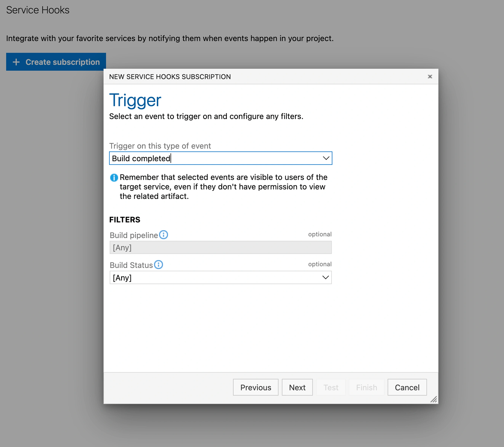The image size is (504, 447).
Task: Click the Create subscription button label
Action: coord(63,62)
